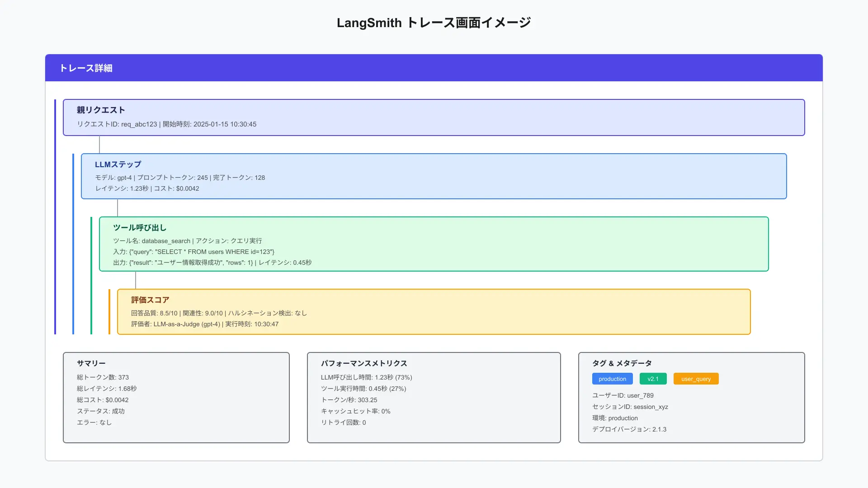The width and height of the screenshot is (868, 488).
Task: Click the 評価者: LLM-as-a-Judge line
Action: (x=205, y=324)
